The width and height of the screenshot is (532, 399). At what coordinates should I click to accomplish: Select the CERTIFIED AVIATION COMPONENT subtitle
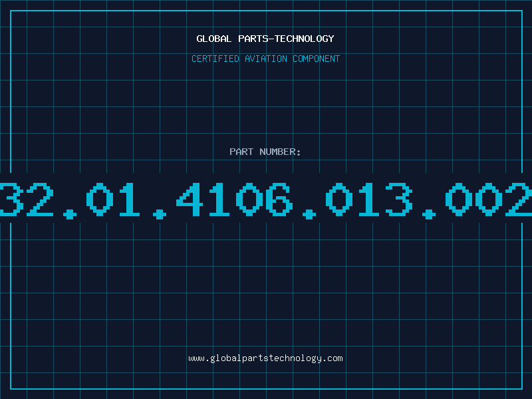[265, 59]
